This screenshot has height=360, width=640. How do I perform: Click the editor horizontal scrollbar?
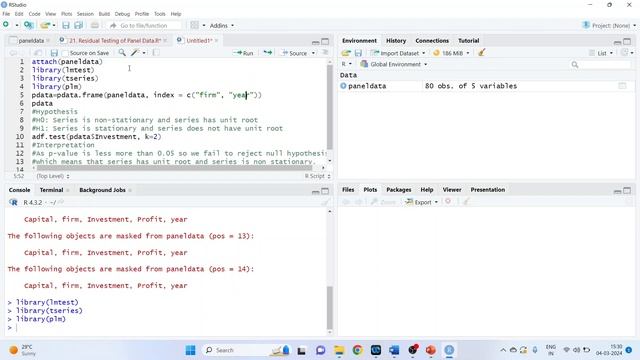tap(174, 168)
